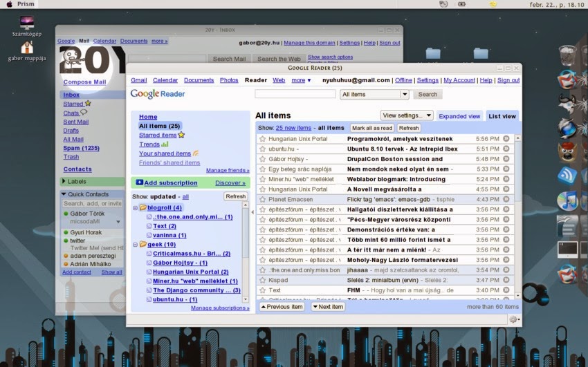Open status dropdown under Gábor Török

pos(118,222)
